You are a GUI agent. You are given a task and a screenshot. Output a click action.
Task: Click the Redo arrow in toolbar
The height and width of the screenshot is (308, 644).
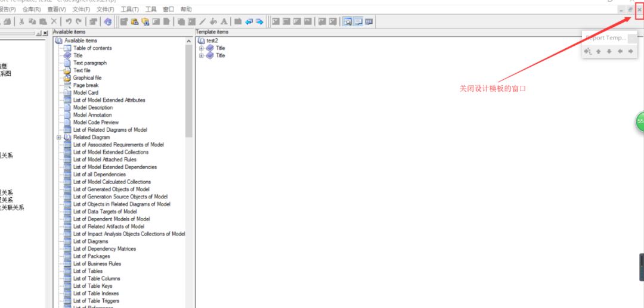pyautogui.click(x=79, y=21)
